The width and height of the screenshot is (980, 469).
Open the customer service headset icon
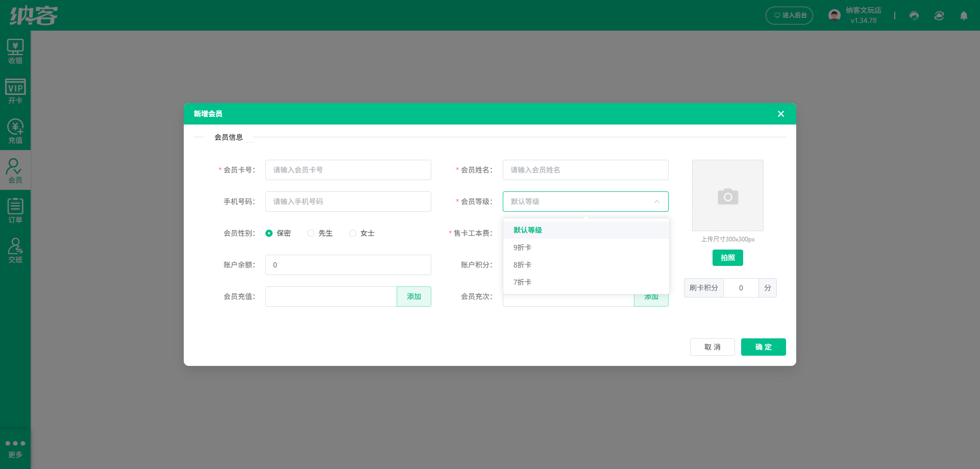point(914,15)
